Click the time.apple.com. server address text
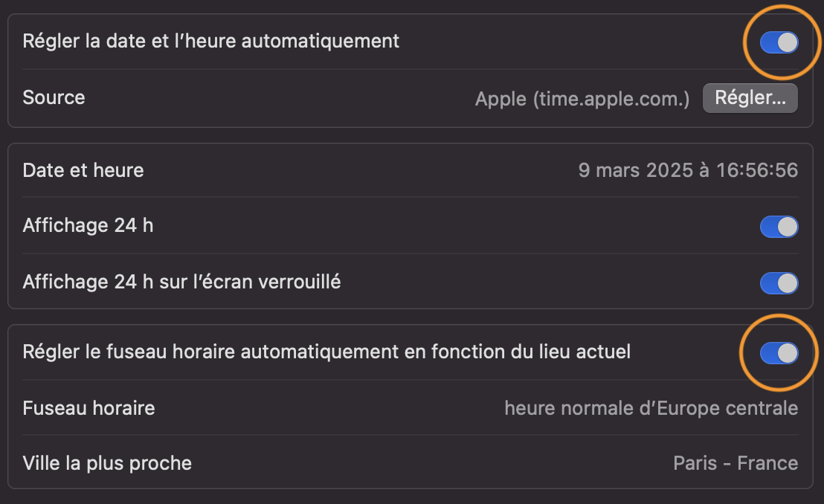Screen dimensions: 824x504 [612, 98]
